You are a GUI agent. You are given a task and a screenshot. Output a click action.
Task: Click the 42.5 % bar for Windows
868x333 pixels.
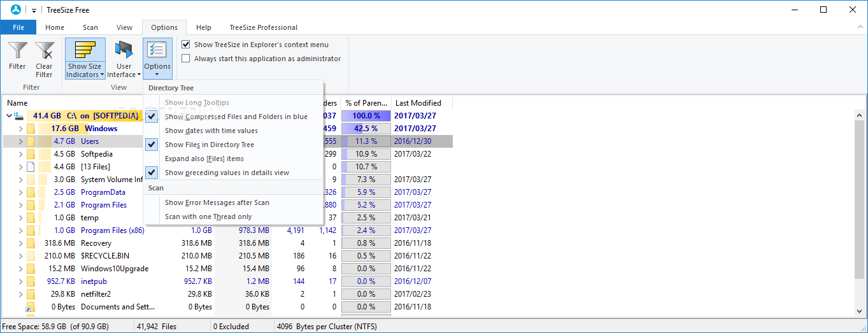coord(366,129)
